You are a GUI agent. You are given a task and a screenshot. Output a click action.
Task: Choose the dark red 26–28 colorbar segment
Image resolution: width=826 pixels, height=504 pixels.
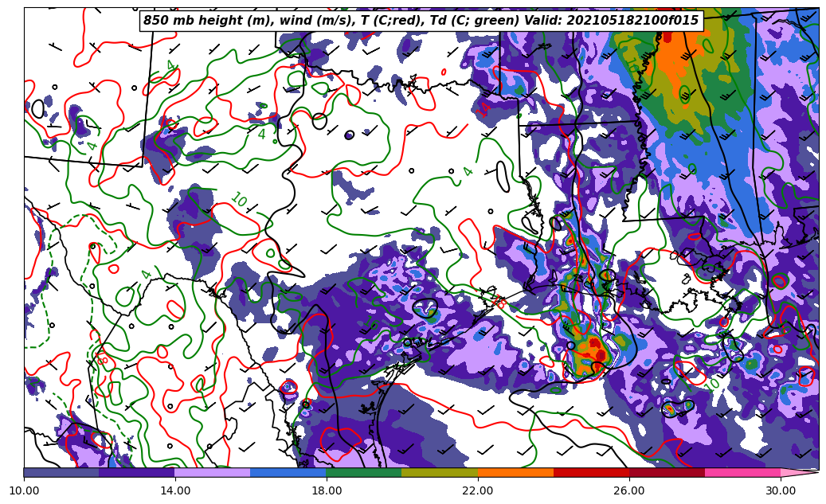click(667, 472)
